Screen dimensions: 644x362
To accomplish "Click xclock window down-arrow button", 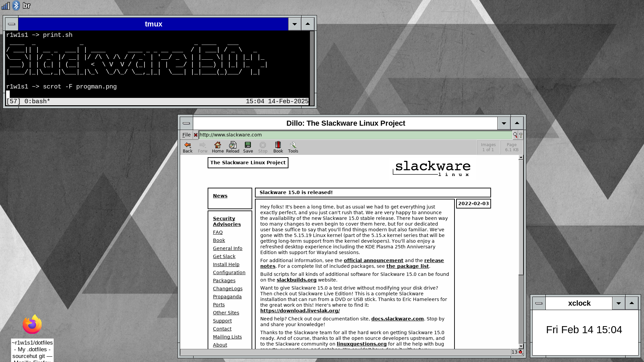I will [619, 303].
